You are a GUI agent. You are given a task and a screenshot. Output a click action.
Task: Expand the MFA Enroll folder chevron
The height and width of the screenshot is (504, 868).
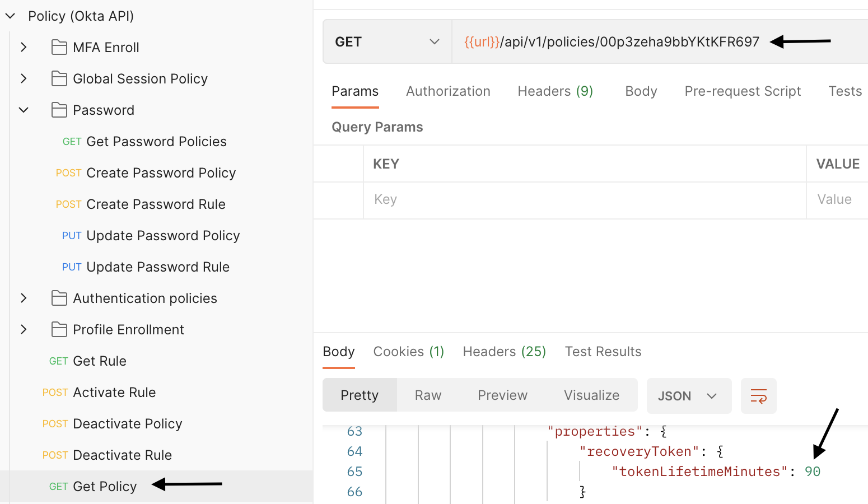(24, 48)
